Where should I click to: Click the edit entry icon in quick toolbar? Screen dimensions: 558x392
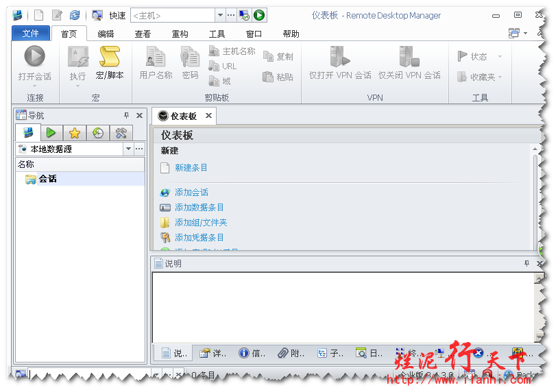click(57, 15)
